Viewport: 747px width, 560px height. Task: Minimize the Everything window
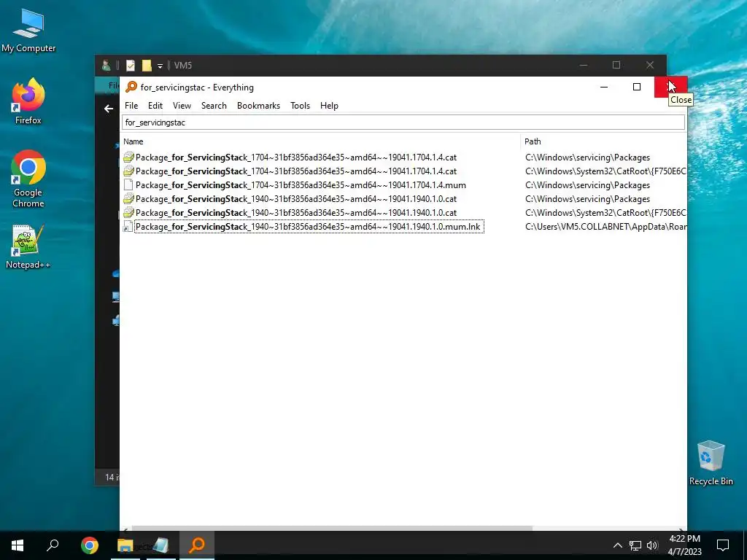[x=604, y=87]
